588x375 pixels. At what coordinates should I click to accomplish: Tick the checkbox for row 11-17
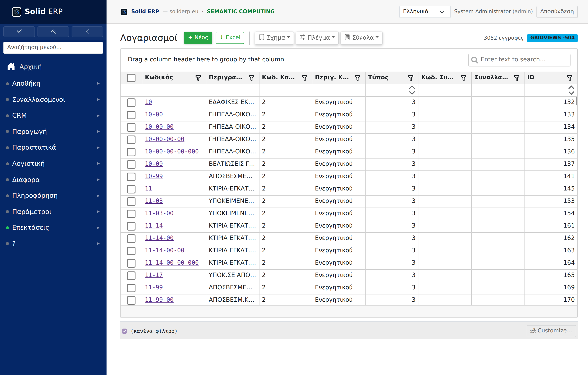[x=131, y=276]
